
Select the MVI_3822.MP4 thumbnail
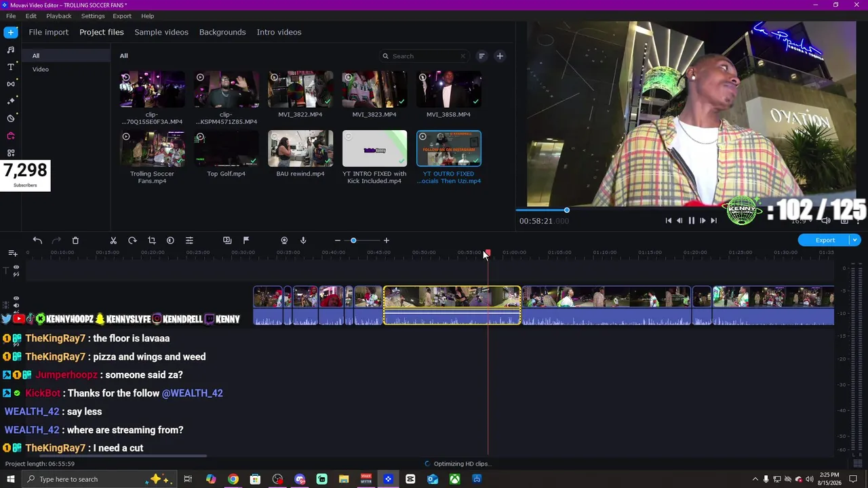(x=300, y=89)
